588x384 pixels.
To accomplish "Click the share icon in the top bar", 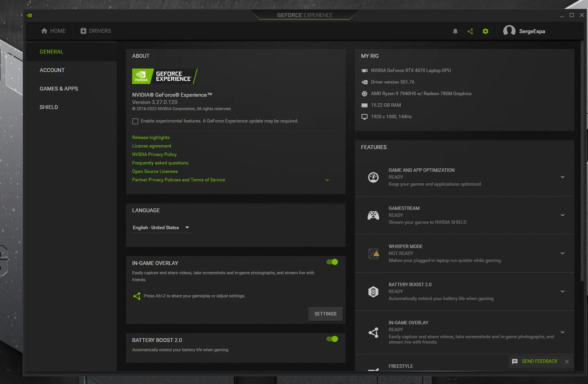I will pyautogui.click(x=470, y=31).
